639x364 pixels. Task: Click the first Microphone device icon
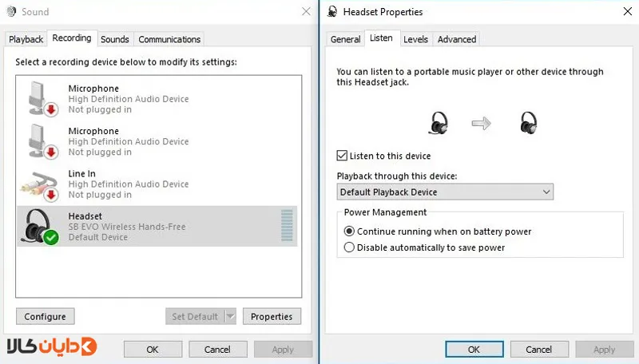click(42, 99)
